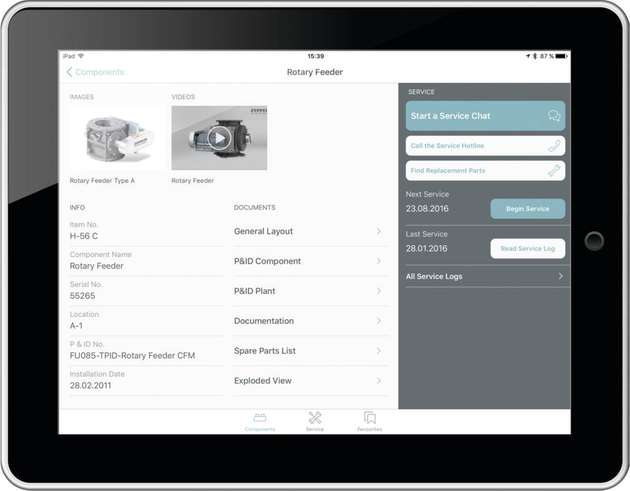
Task: Select last service date 28.01.2016
Action: [426, 248]
